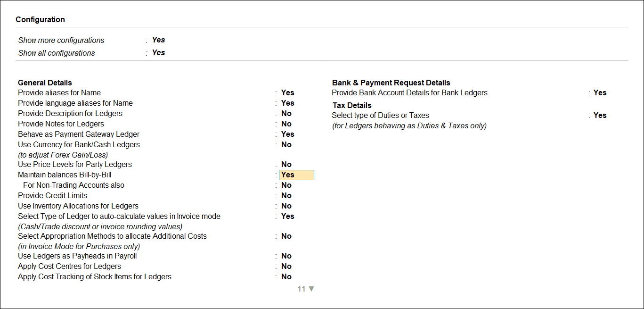Click the Tax Details section heading
The height and width of the screenshot is (309, 644).
coord(352,106)
